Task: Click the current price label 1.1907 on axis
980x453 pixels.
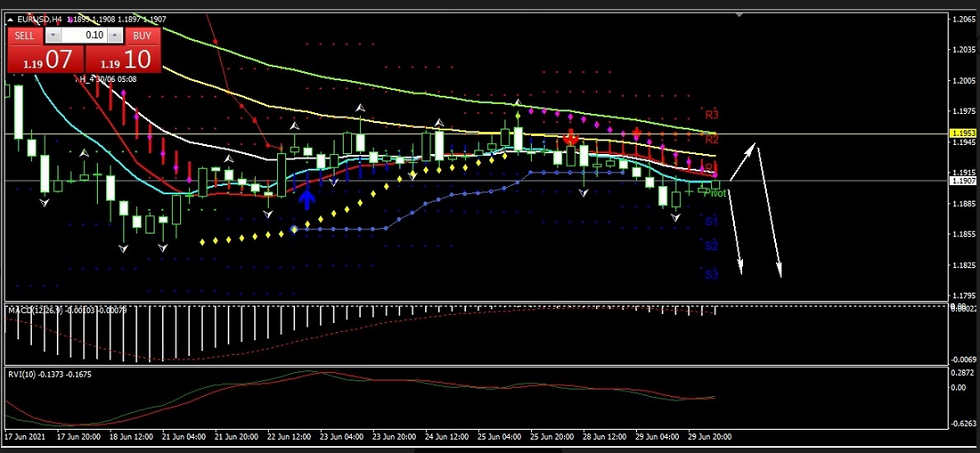Action: point(963,181)
